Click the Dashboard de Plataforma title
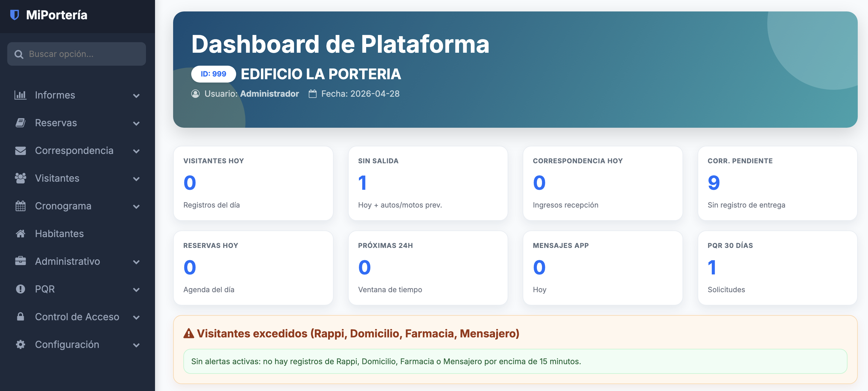Viewport: 868px width, 391px height. click(x=340, y=44)
